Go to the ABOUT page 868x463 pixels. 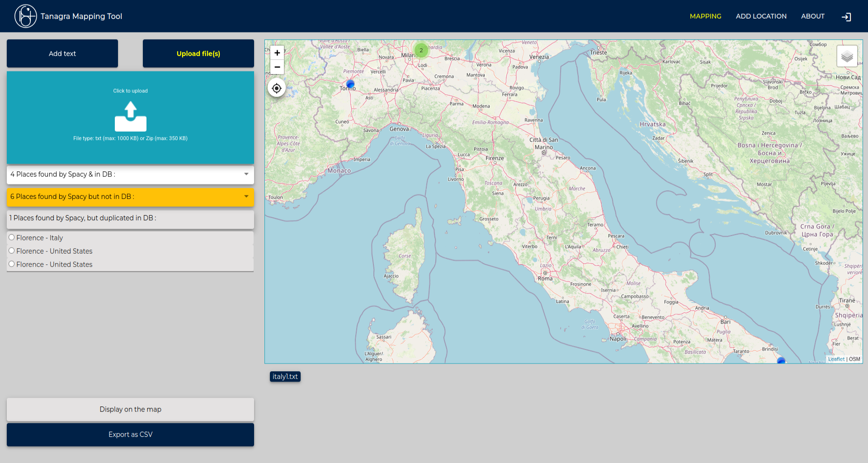tap(812, 16)
